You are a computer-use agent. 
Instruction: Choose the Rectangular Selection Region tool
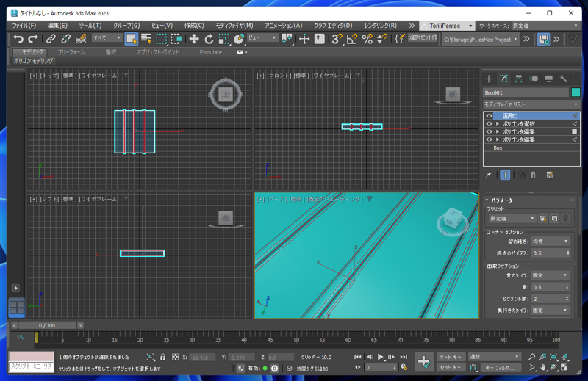pos(161,39)
